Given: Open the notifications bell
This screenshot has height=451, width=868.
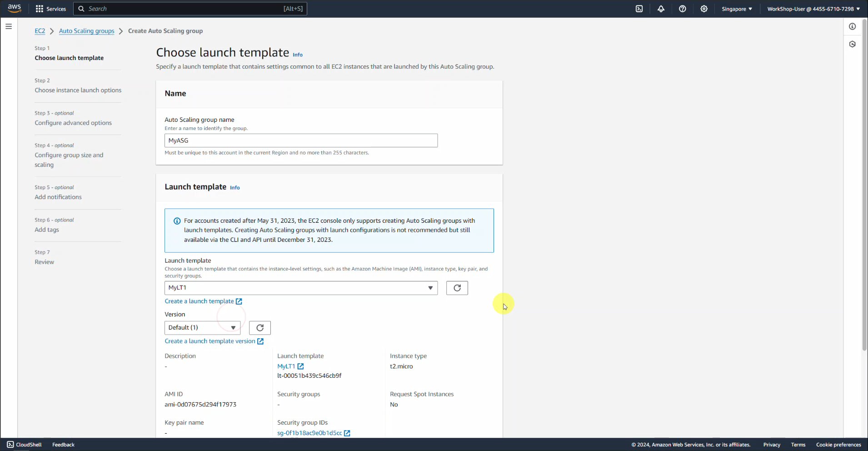Looking at the screenshot, I should click(x=661, y=9).
